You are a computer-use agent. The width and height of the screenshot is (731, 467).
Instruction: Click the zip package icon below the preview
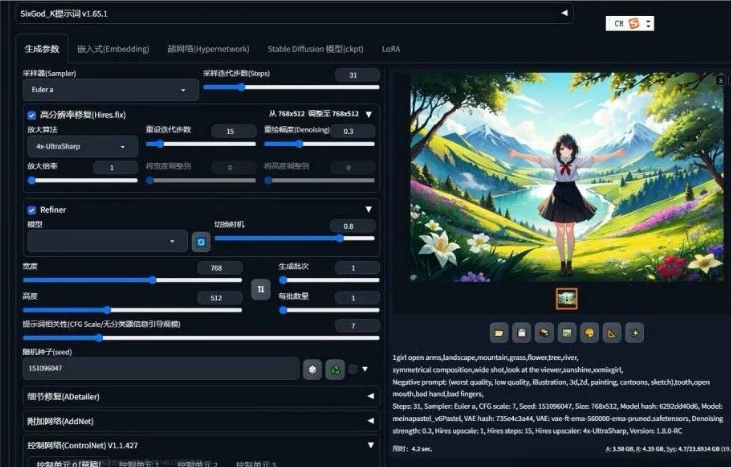[x=544, y=333]
